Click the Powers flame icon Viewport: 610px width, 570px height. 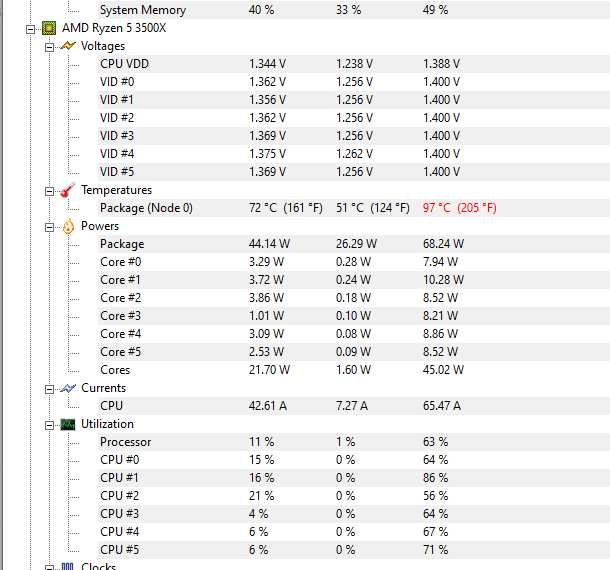click(x=68, y=226)
